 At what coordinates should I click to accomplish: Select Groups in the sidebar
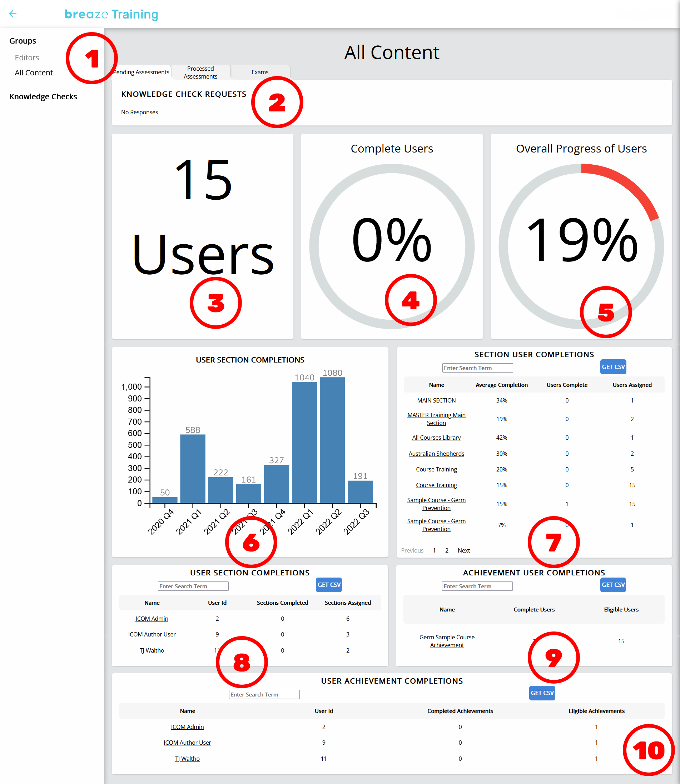[23, 41]
